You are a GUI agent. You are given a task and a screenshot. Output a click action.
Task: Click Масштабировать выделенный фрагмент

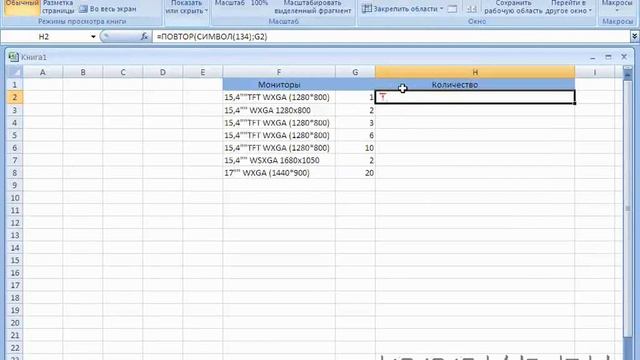point(312,7)
